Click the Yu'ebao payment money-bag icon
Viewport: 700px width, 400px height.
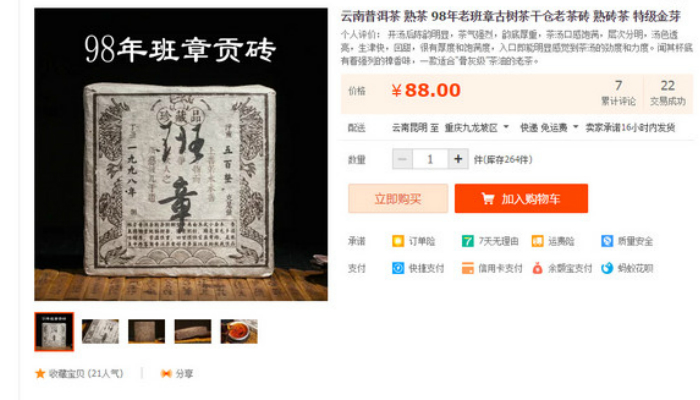tap(537, 268)
